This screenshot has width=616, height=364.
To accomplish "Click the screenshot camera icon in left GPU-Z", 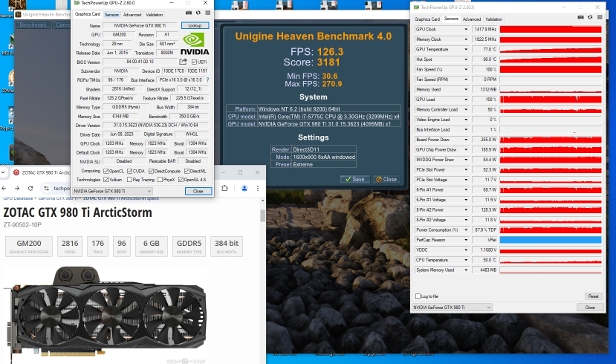I will (189, 13).
